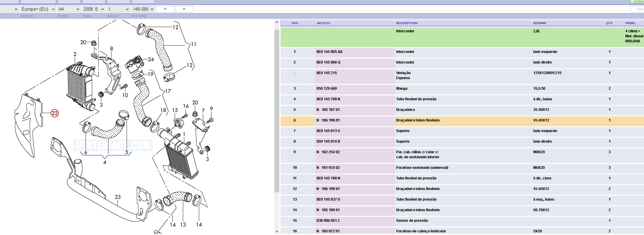The image size is (644, 235).
Task: Click the vertical scrollbar thumb of the list
Action: tap(277, 111)
